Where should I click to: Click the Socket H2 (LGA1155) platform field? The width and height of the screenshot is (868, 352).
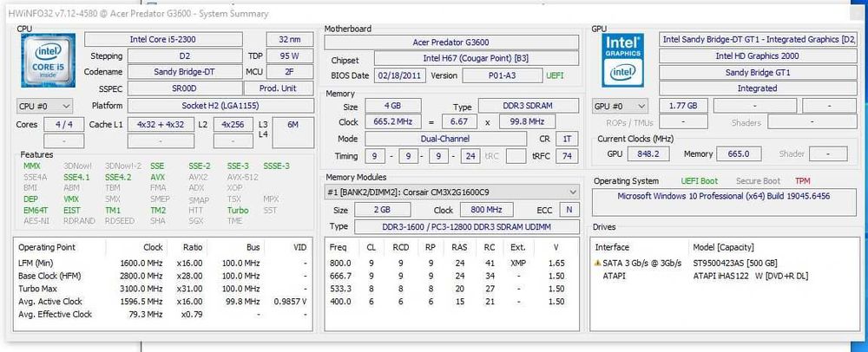[220, 106]
